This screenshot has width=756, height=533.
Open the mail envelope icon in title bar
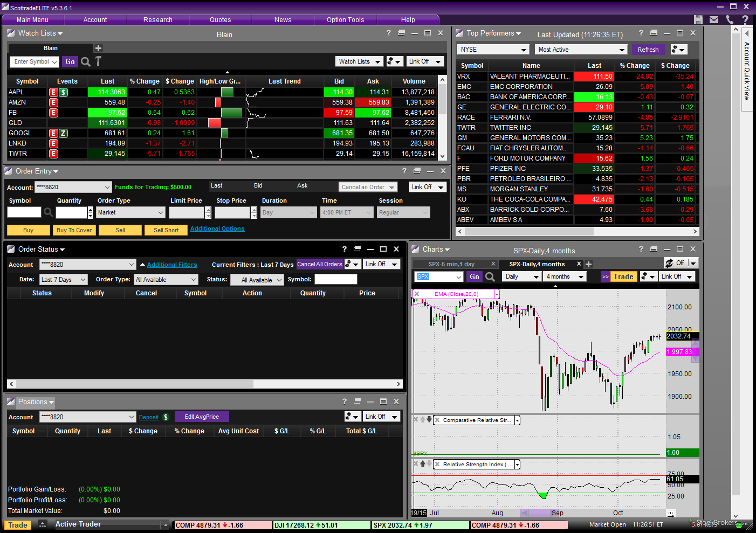pos(714,20)
